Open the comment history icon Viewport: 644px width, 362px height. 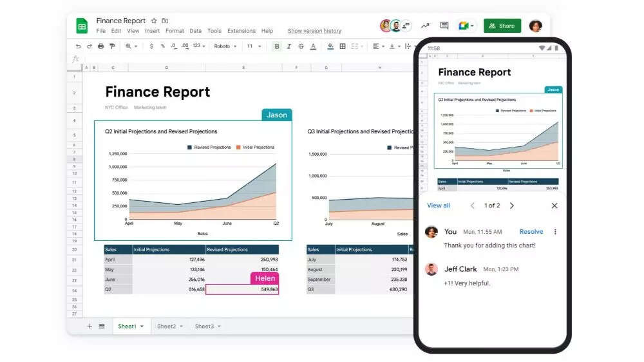click(x=444, y=26)
